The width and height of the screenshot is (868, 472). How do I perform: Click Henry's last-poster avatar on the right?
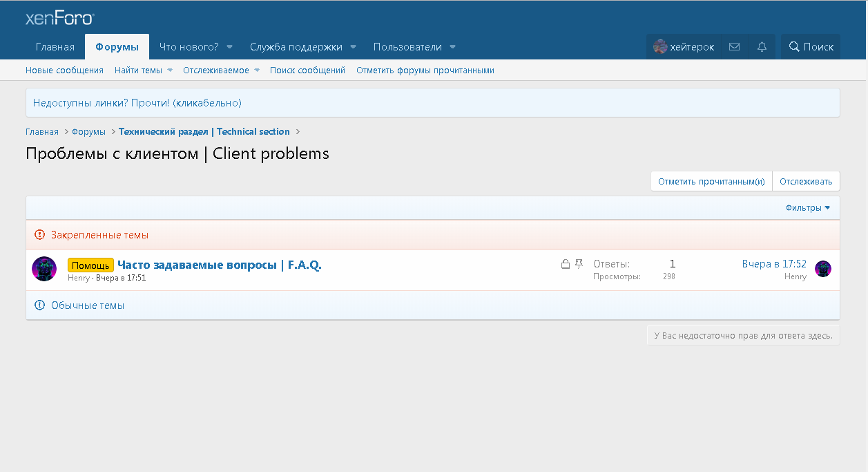click(822, 269)
